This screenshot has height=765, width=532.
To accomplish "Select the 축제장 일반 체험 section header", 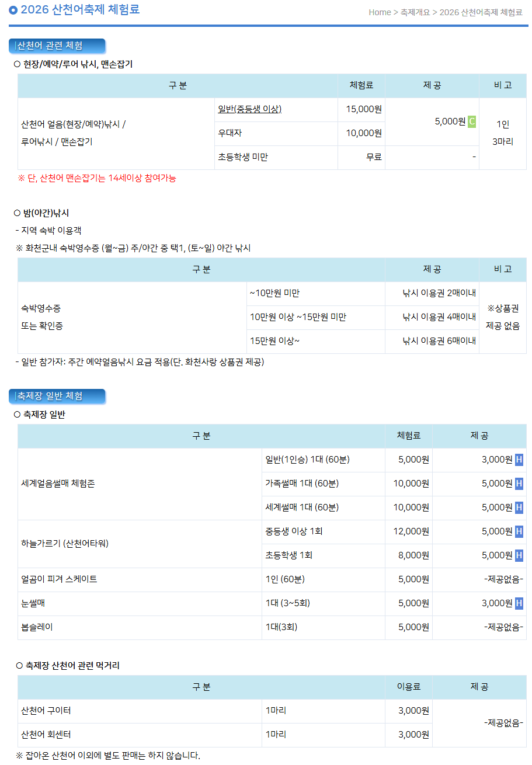I will [x=53, y=396].
